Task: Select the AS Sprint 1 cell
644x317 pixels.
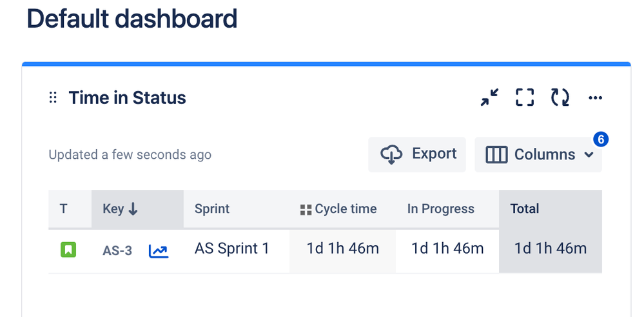Action: [x=232, y=249]
